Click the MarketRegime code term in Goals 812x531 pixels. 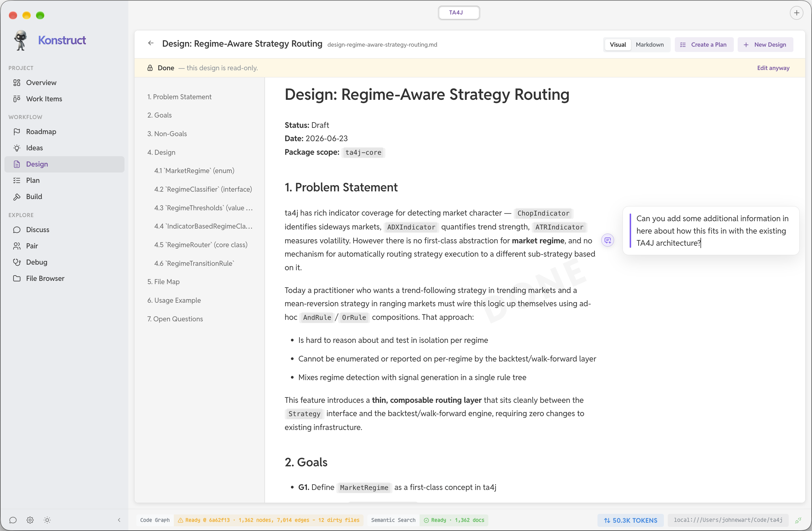(x=364, y=487)
